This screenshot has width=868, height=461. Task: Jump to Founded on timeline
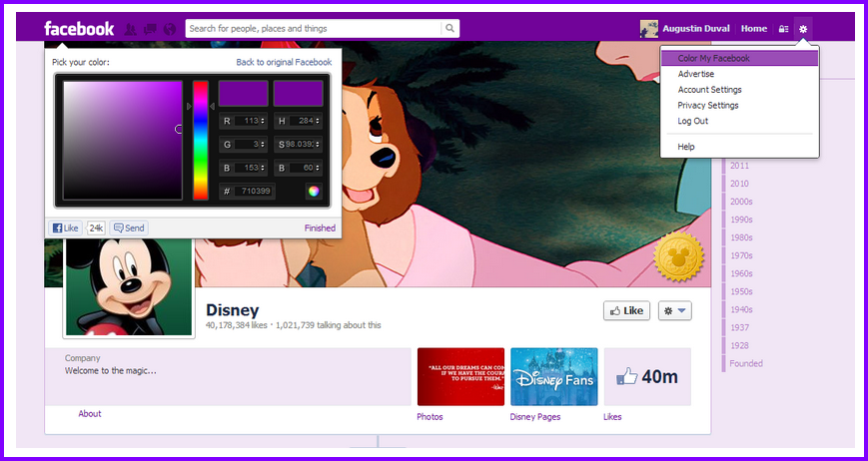(746, 363)
